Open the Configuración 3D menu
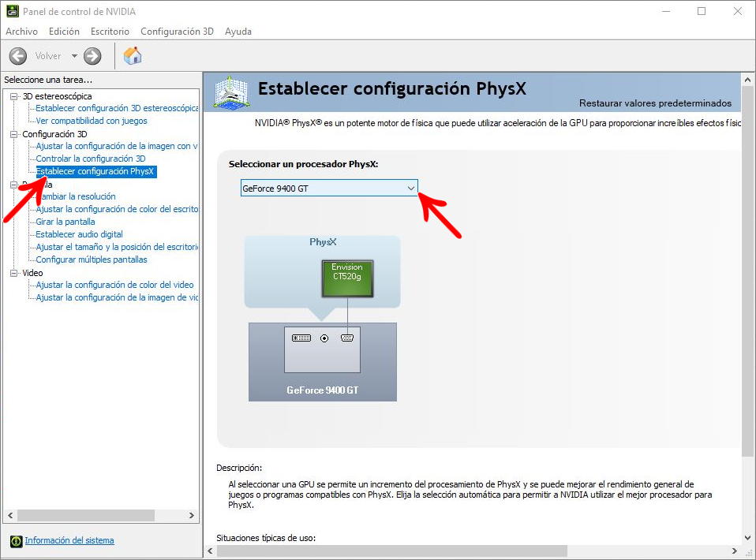Image resolution: width=756 pixels, height=560 pixels. pos(177,32)
